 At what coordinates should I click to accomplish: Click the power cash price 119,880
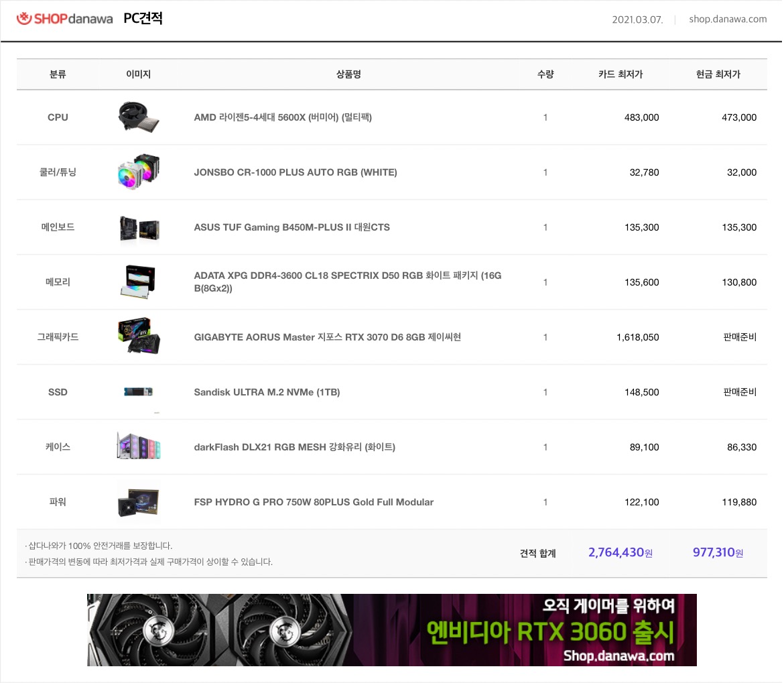[x=739, y=503]
